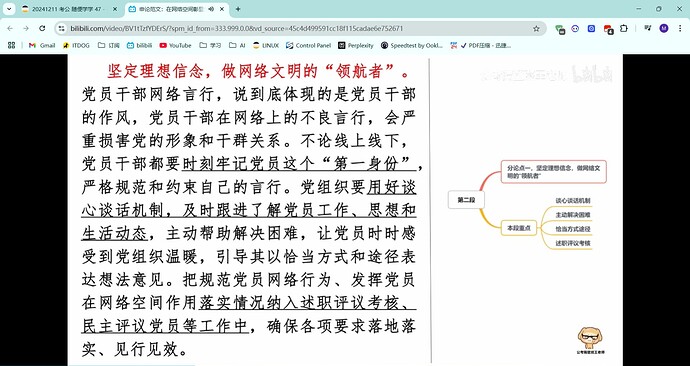This screenshot has width=690, height=366.
Task: Click the 主动解决困难 mind map branch
Action: (573, 215)
